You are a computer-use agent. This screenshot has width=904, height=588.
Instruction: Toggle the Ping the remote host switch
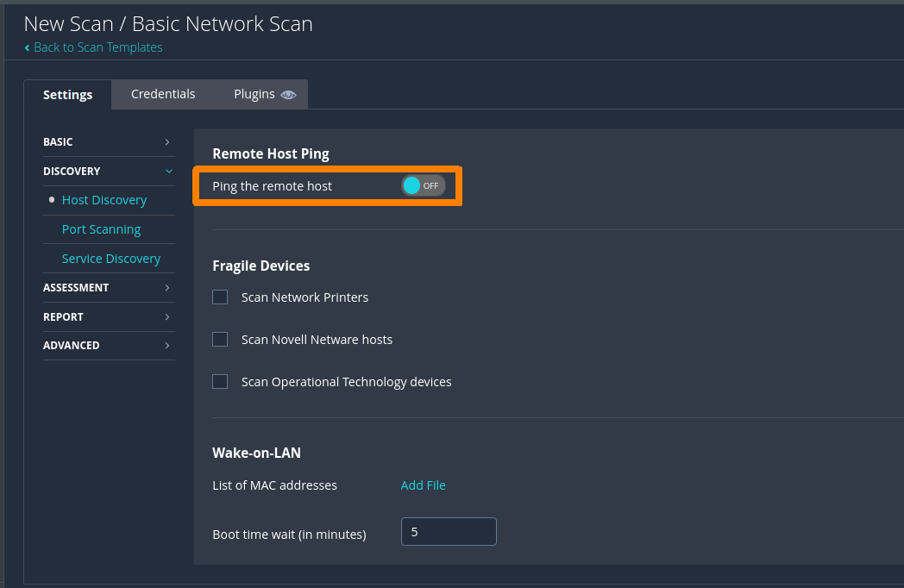pyautogui.click(x=423, y=185)
